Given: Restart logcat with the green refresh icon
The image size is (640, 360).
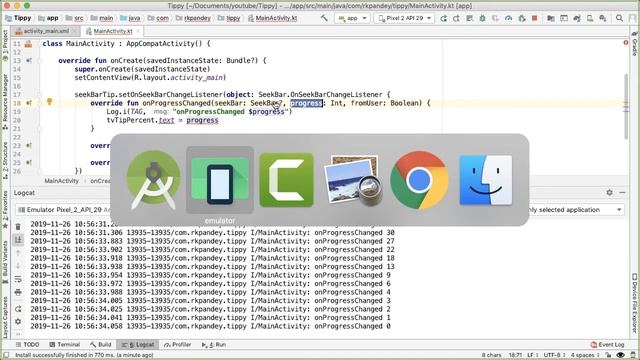Looking at the screenshot, I should click(x=18, y=309).
